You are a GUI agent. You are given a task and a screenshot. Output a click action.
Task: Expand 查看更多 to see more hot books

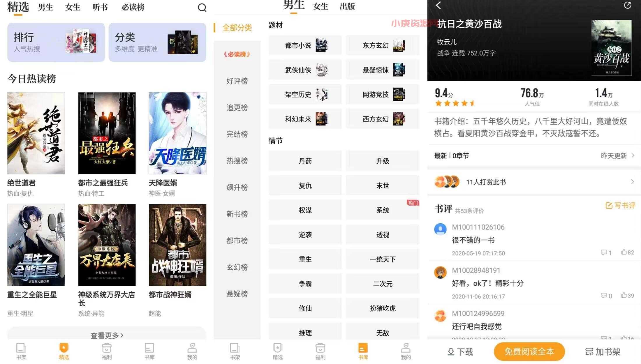[107, 335]
